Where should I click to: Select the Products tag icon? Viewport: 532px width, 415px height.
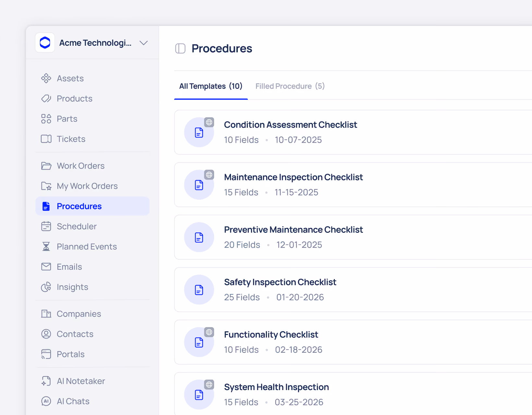coord(46,99)
